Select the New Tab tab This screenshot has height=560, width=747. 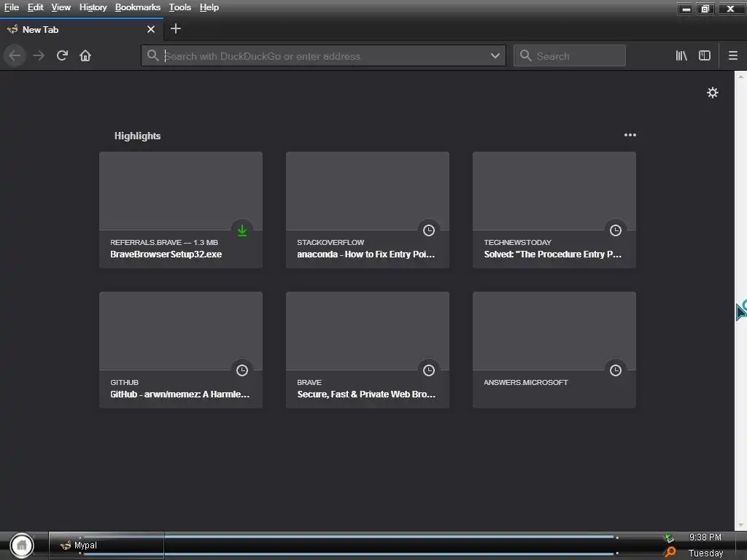point(82,29)
